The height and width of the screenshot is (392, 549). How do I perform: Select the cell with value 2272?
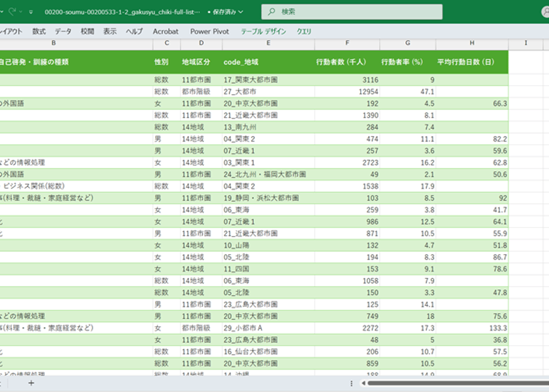coord(347,328)
